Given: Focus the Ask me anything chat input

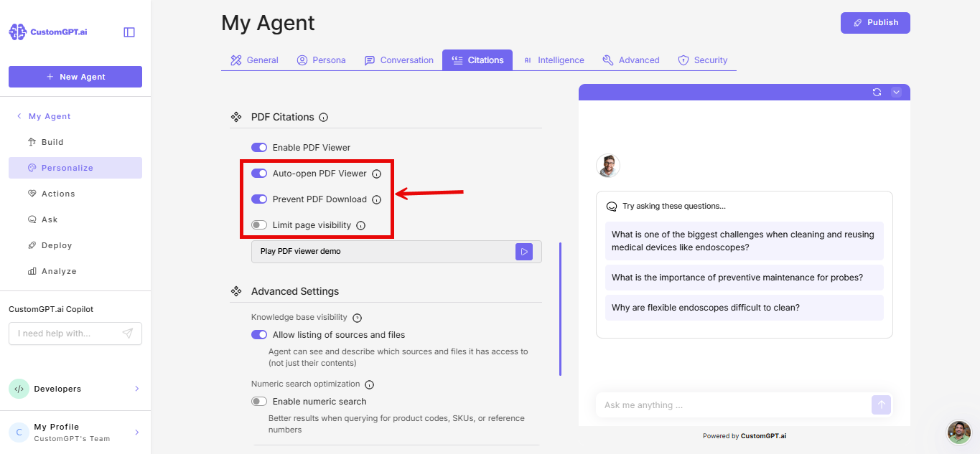Looking at the screenshot, I should point(732,405).
